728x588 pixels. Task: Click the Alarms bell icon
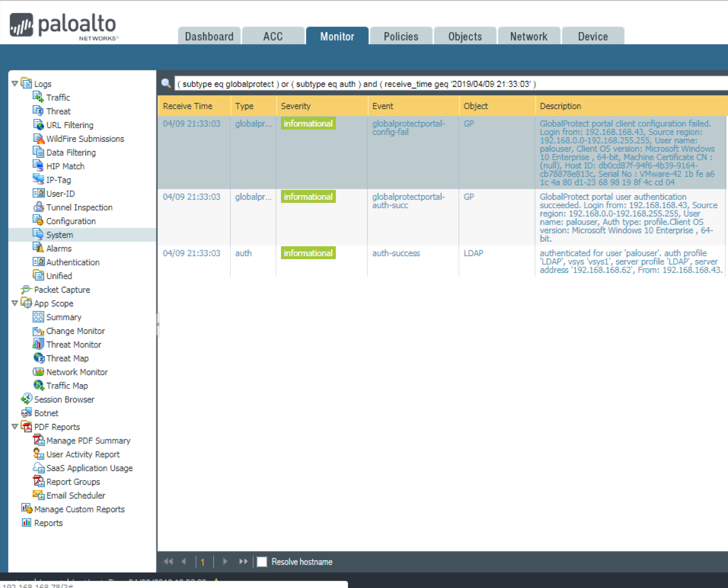coord(38,248)
